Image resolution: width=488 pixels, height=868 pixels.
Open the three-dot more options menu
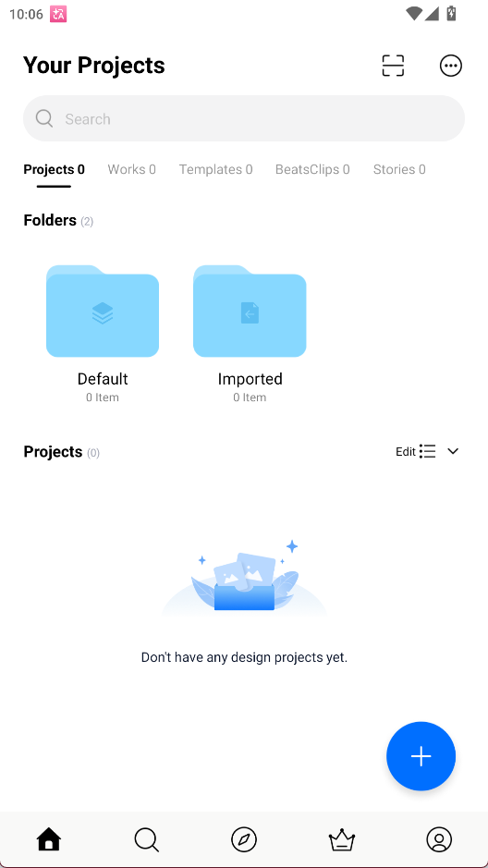click(x=450, y=66)
